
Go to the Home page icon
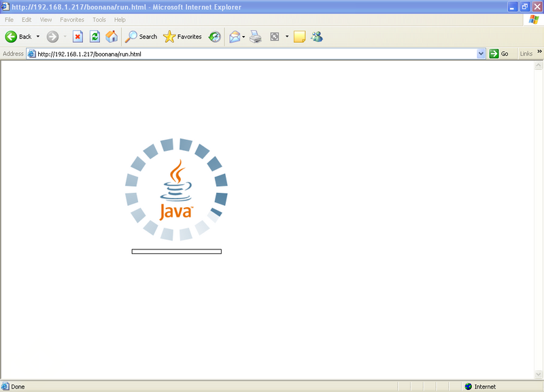[x=112, y=37]
